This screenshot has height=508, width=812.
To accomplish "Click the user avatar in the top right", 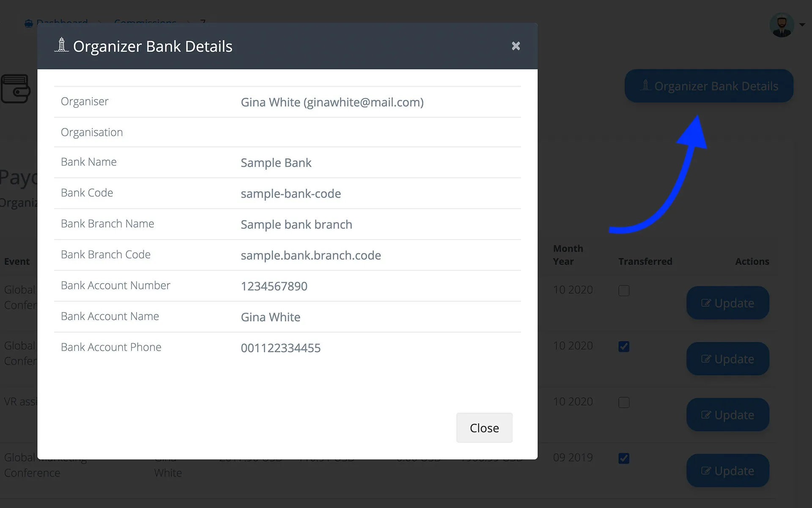I will click(782, 25).
